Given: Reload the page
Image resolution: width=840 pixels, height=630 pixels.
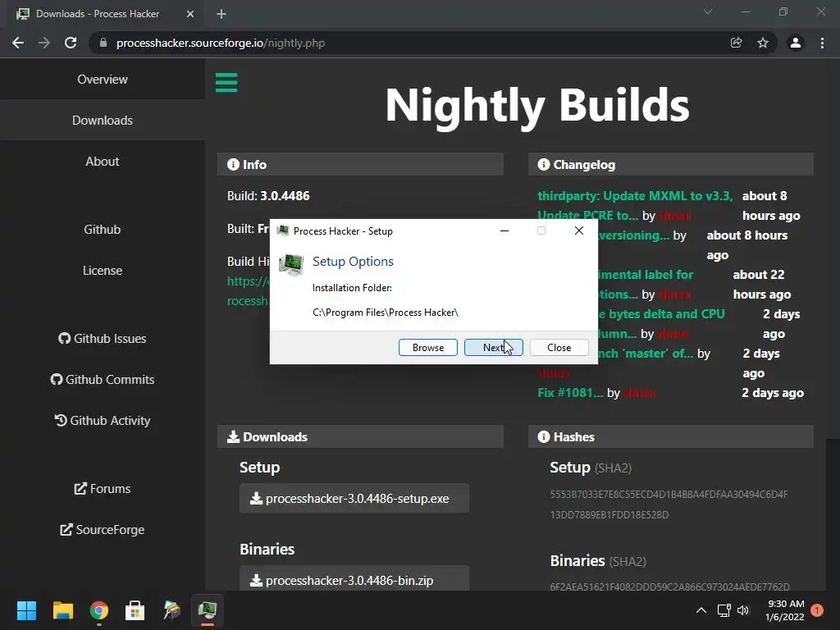Looking at the screenshot, I should [x=71, y=43].
